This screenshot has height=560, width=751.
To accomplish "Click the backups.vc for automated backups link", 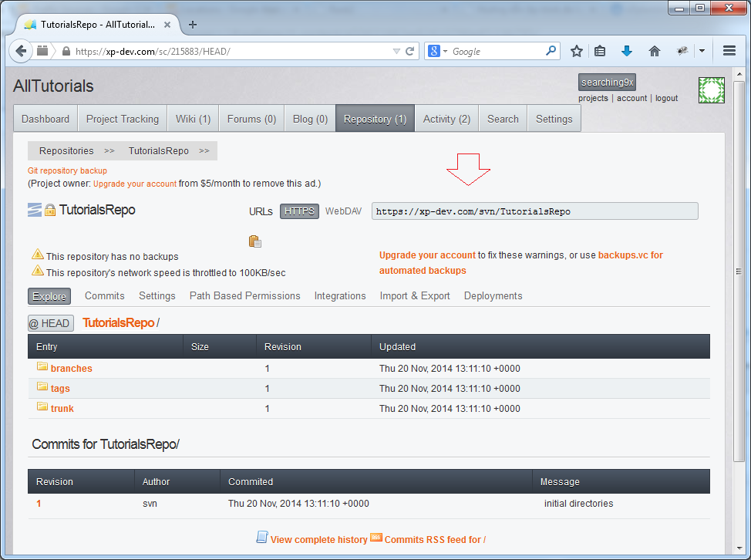I will tap(521, 262).
